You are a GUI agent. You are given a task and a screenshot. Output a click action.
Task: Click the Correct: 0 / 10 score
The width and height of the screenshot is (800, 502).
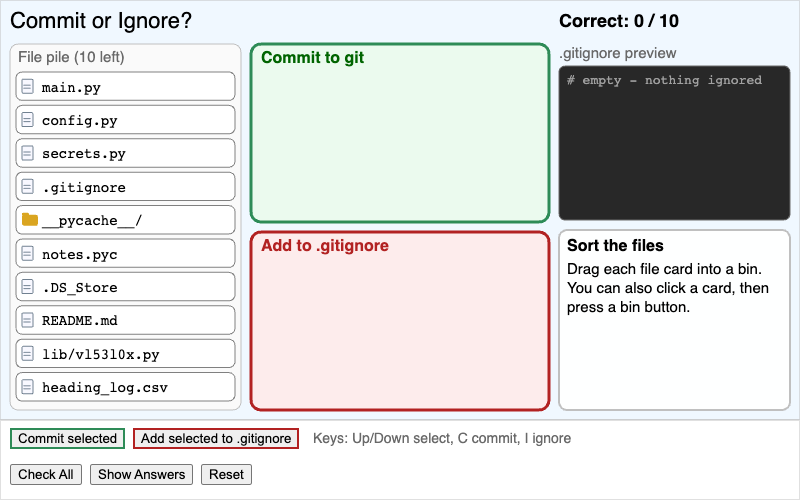619,21
